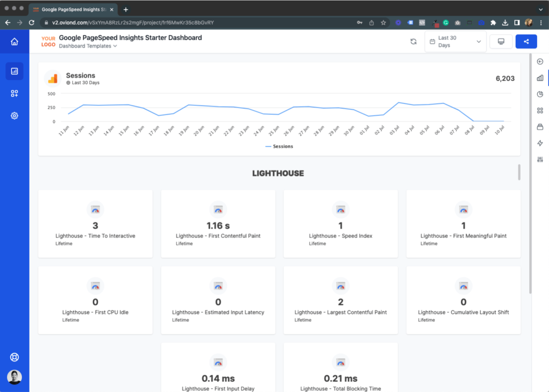Click the browser back arrow

(x=8, y=22)
